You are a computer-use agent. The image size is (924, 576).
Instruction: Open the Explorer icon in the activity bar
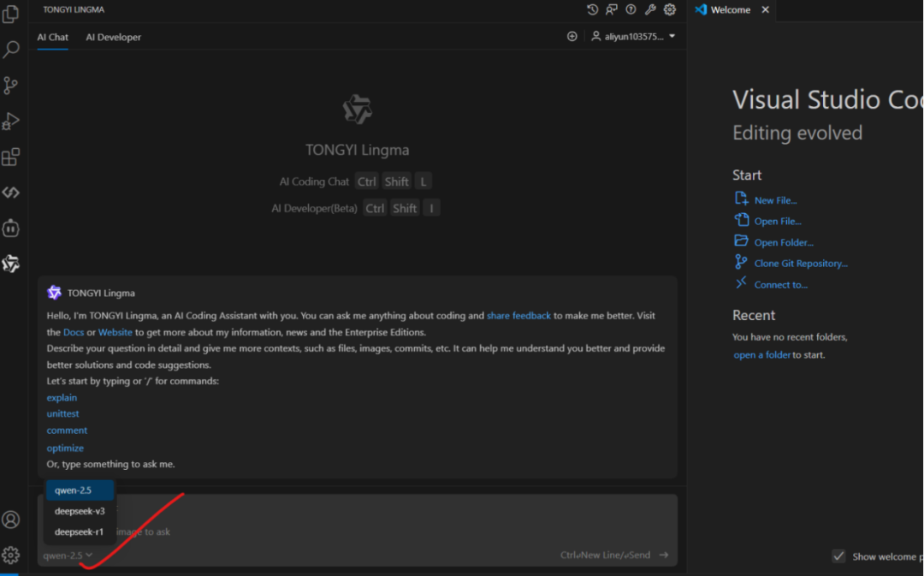10,15
